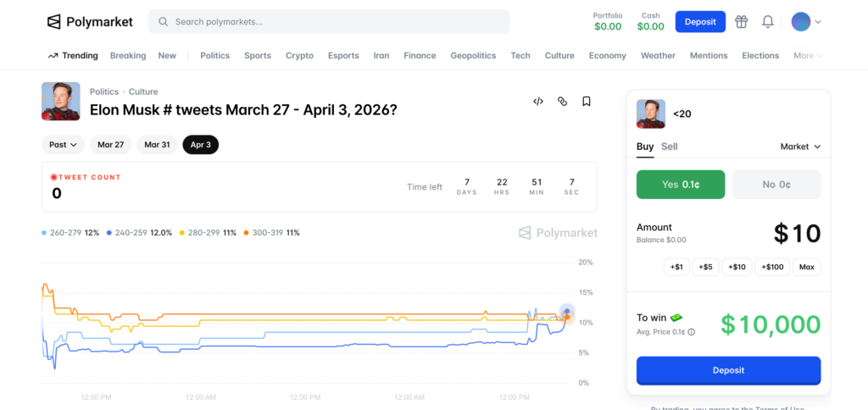Select the Mar 31 date chip
Viewport: 868px width, 410px height.
(157, 144)
